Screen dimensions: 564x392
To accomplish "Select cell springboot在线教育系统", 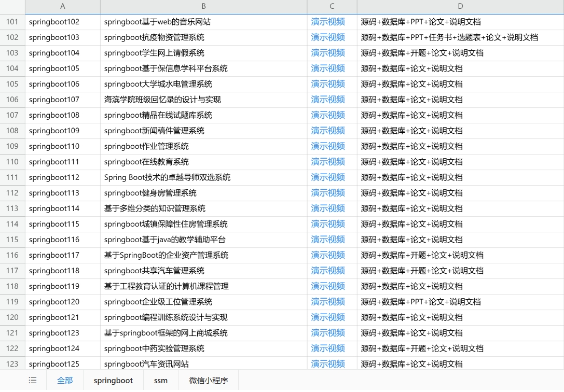I will click(x=203, y=162).
